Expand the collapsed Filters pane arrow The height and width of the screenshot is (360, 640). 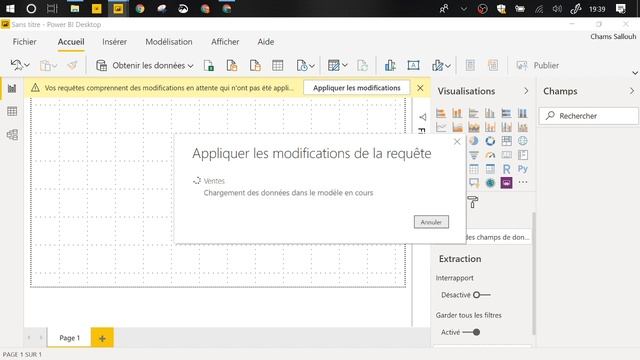tap(422, 117)
